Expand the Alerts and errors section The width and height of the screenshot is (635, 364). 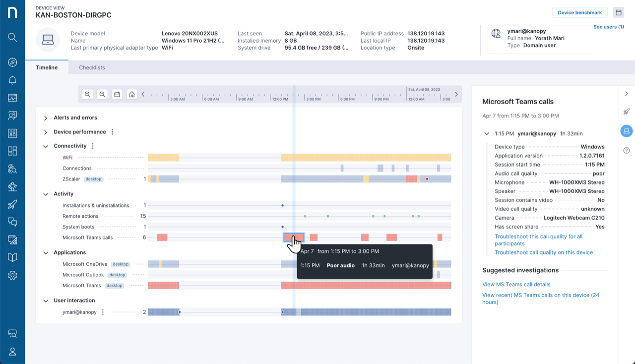pos(46,118)
